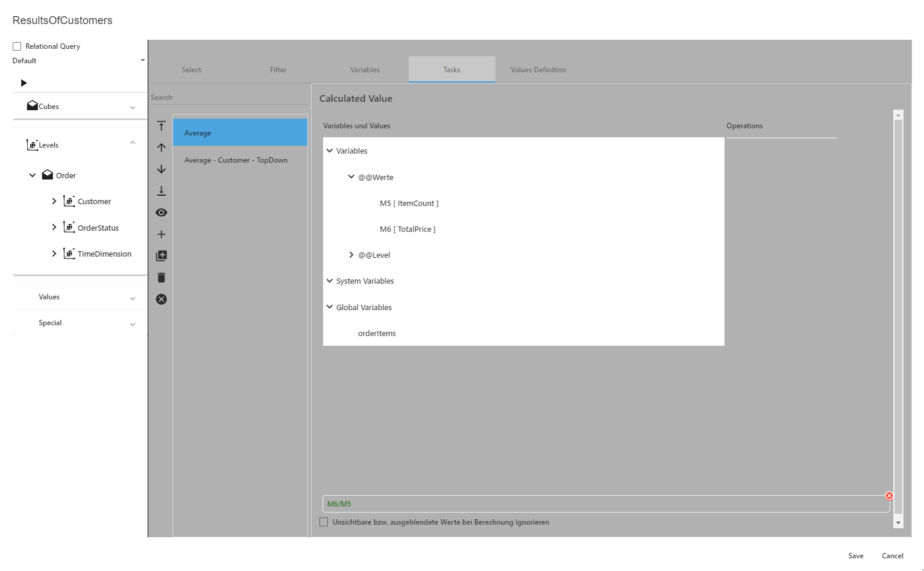Run the query with the play button
This screenshot has width=924, height=571.
pyautogui.click(x=24, y=83)
